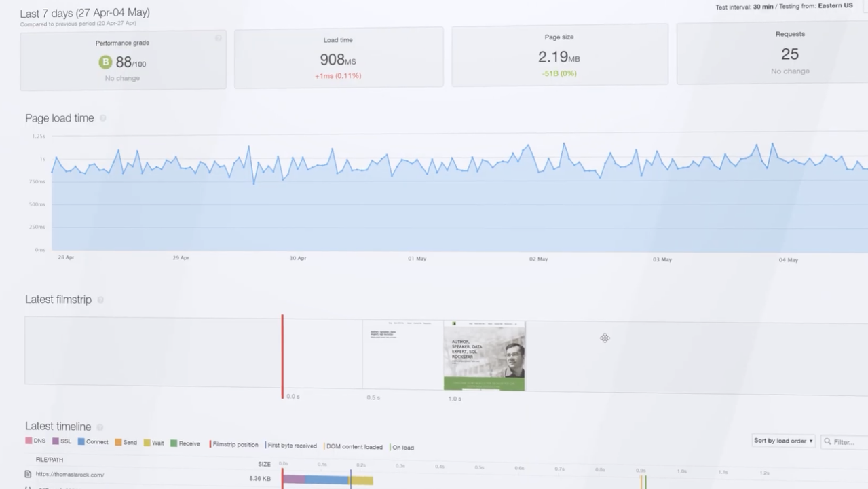The height and width of the screenshot is (489, 868).
Task: Select the Page size summary card
Action: (x=559, y=55)
